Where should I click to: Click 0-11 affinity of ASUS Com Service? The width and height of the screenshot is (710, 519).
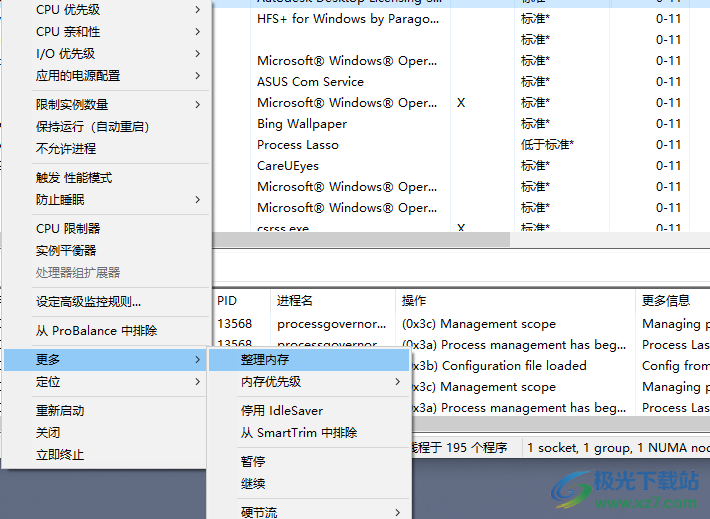tap(668, 82)
